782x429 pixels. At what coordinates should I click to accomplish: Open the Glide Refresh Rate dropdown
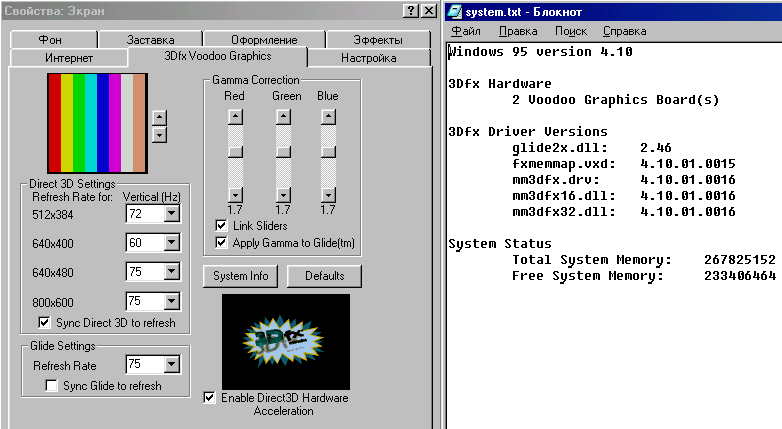(172, 364)
